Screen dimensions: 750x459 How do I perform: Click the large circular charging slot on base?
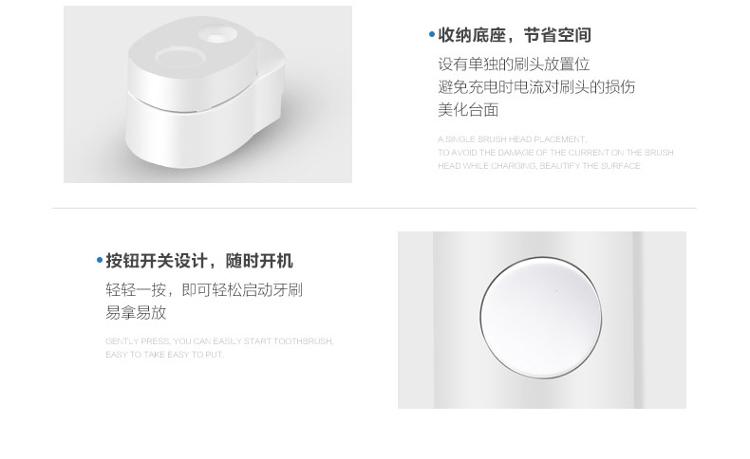(181, 58)
